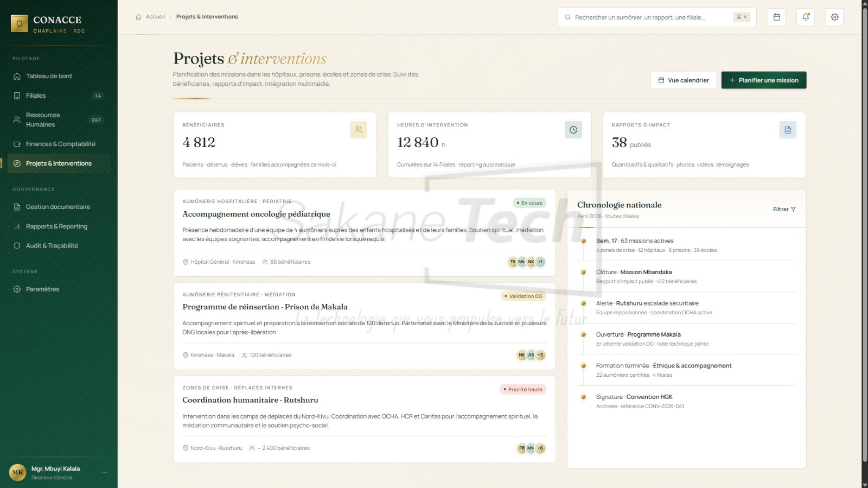Click Accueil breadcrumb link
The image size is (868, 488).
click(x=155, y=17)
